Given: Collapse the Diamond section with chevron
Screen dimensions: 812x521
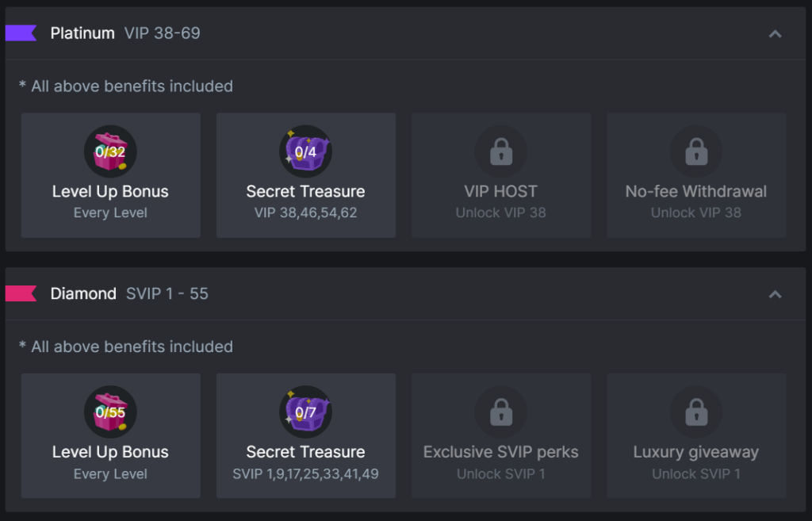Looking at the screenshot, I should (775, 294).
